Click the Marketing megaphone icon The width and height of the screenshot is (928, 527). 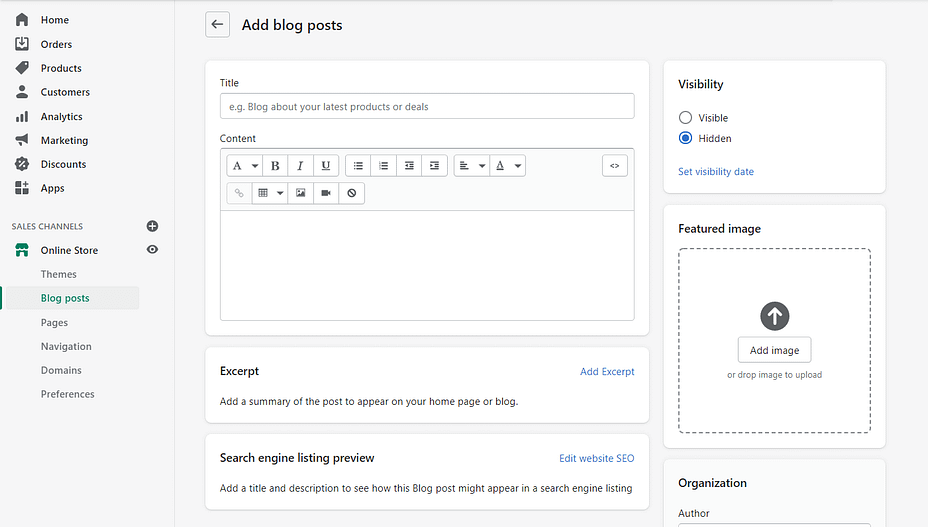[x=22, y=140]
